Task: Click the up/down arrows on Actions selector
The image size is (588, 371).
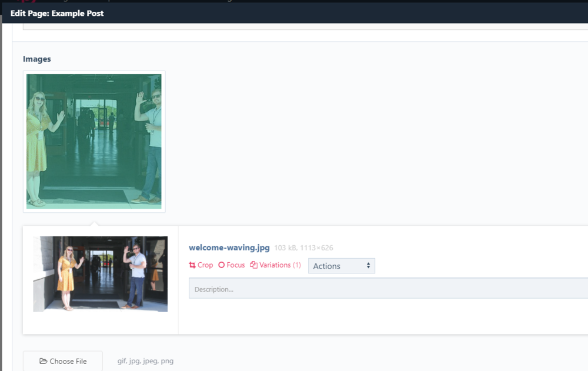Action: [x=367, y=266]
